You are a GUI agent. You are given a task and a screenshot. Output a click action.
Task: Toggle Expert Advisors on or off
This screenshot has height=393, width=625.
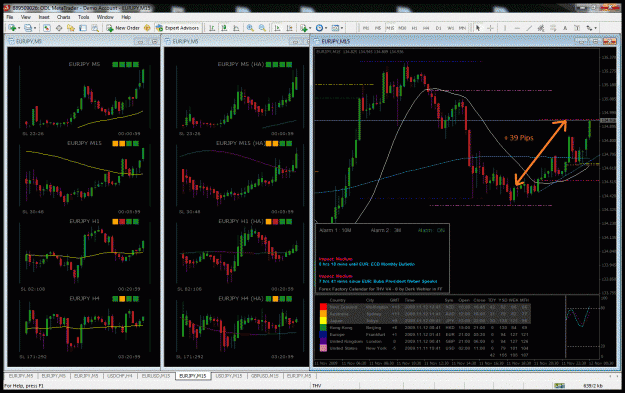point(177,28)
